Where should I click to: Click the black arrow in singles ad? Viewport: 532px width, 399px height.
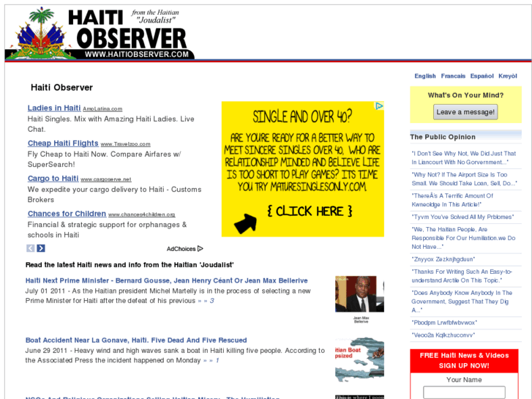click(245, 224)
